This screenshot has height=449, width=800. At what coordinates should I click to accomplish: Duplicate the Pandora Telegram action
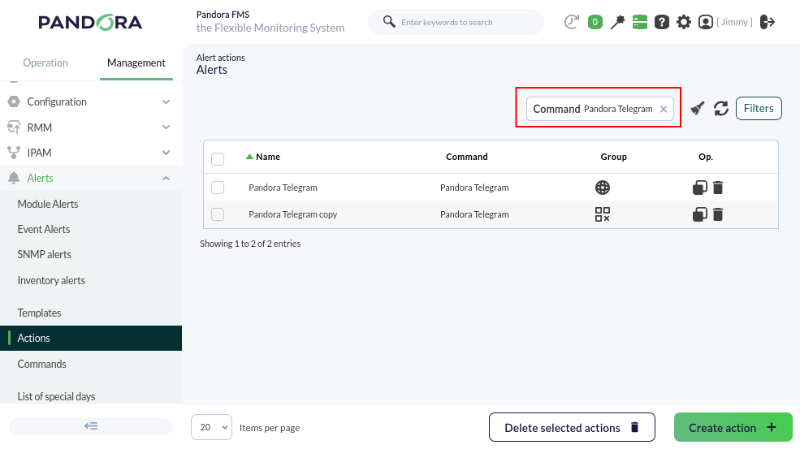tap(699, 188)
